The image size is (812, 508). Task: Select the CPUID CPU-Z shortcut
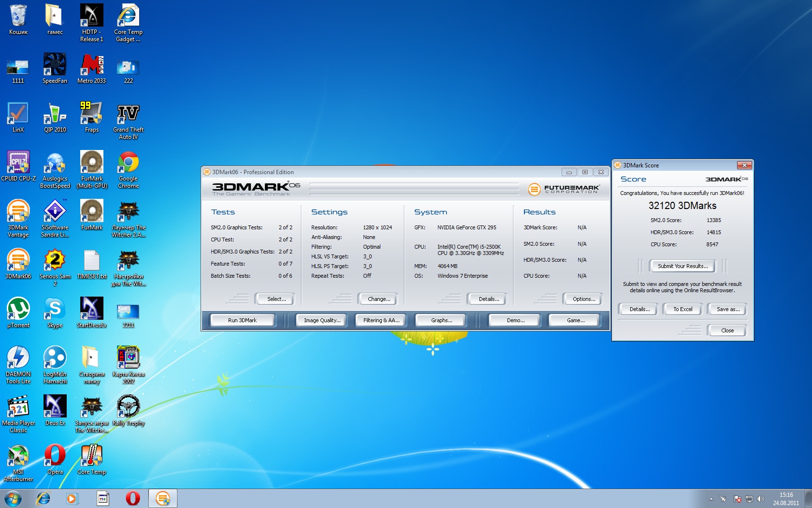click(x=18, y=166)
